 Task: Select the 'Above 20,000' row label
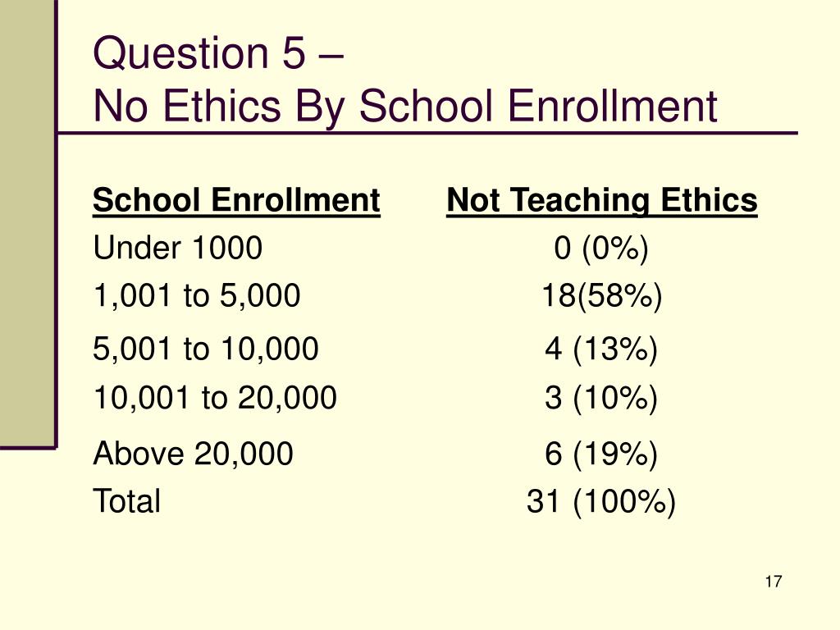click(x=193, y=454)
